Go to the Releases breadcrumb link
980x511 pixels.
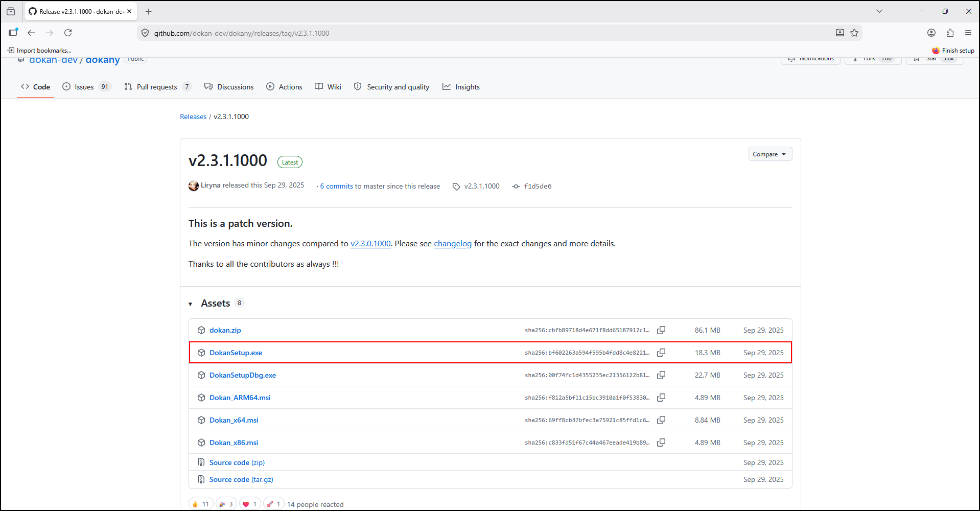[x=193, y=117]
